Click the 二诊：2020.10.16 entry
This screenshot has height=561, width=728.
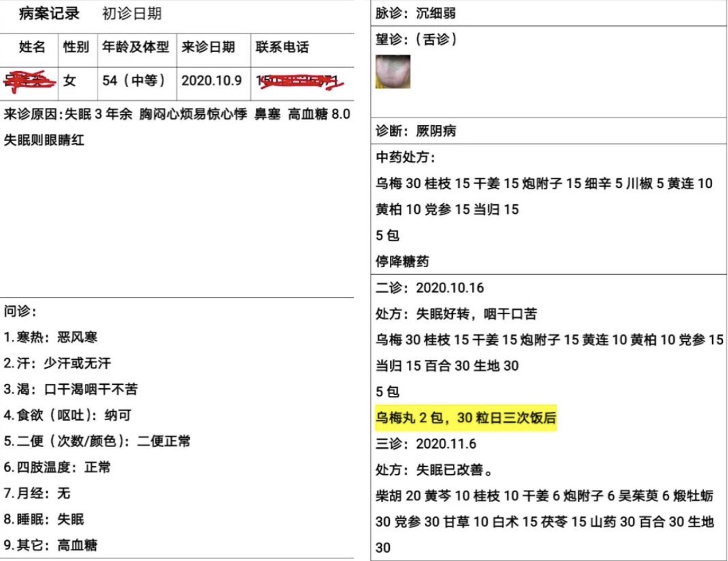click(429, 287)
